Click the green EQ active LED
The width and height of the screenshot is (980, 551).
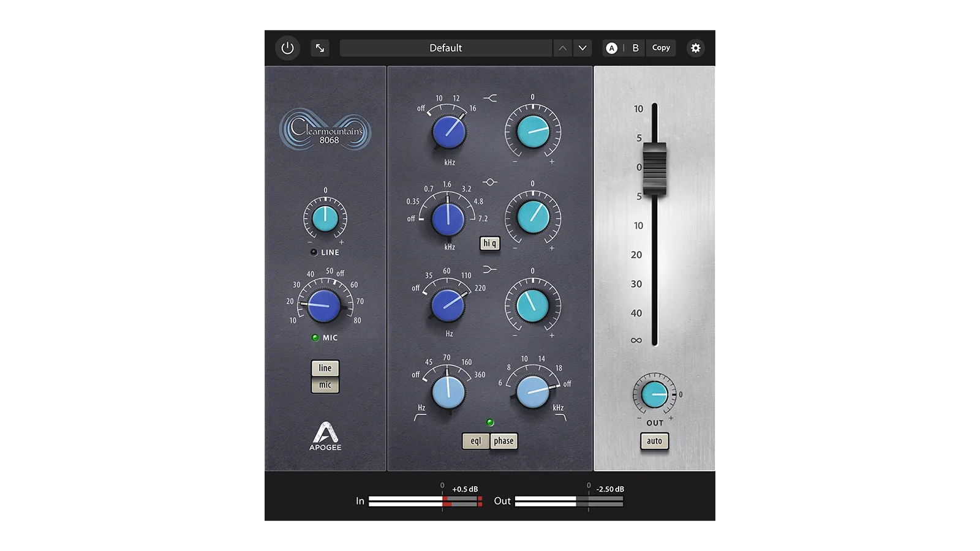(490, 422)
